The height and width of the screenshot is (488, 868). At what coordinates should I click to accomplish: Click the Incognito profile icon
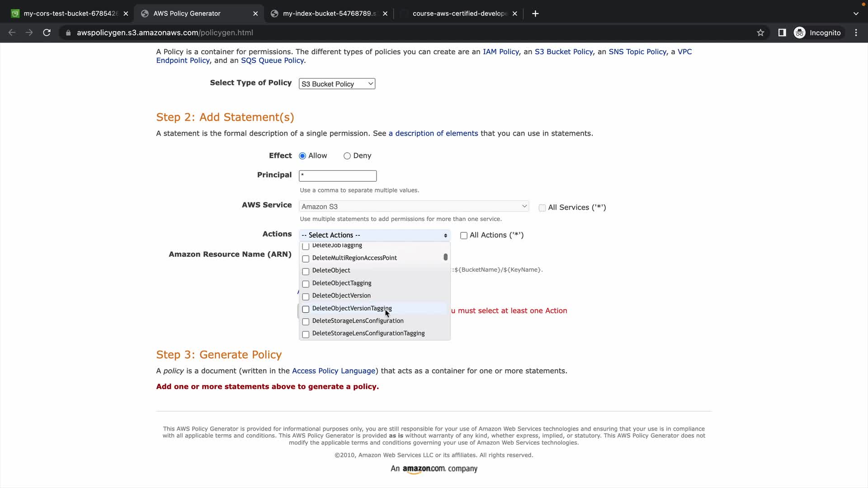coord(799,33)
